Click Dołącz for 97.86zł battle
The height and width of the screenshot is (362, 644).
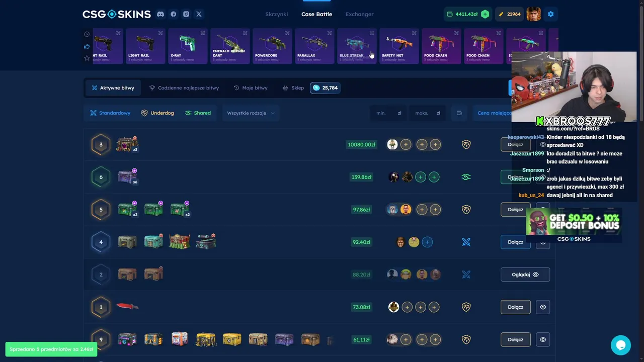(515, 210)
